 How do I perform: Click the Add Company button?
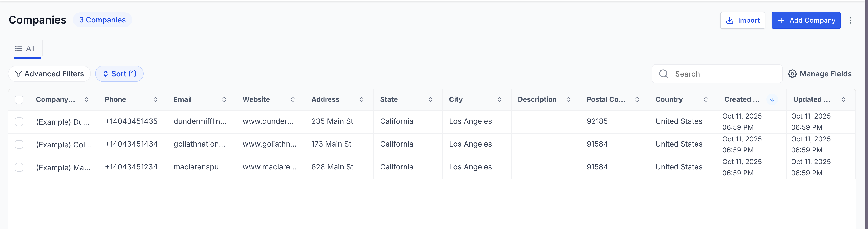pos(806,20)
